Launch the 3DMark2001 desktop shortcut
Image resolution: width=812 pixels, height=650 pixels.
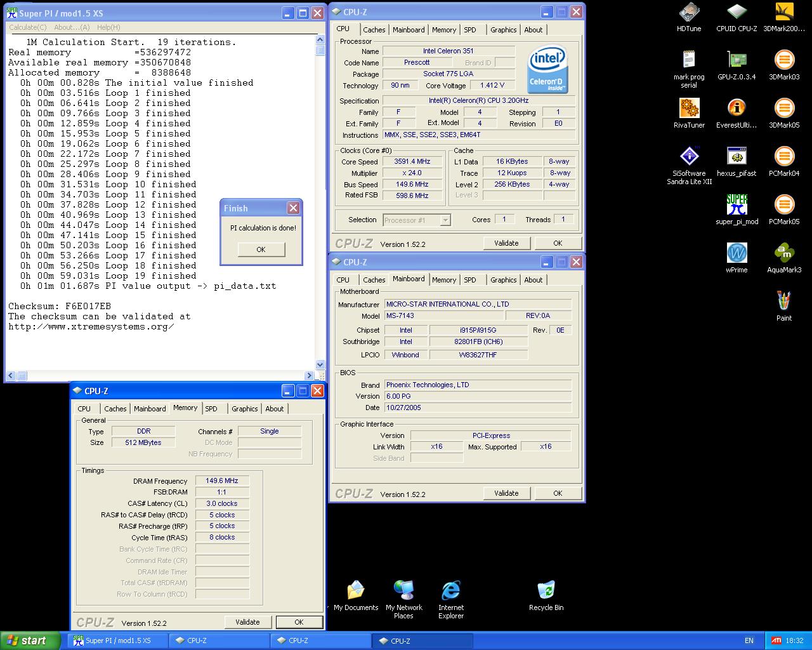coord(784,17)
